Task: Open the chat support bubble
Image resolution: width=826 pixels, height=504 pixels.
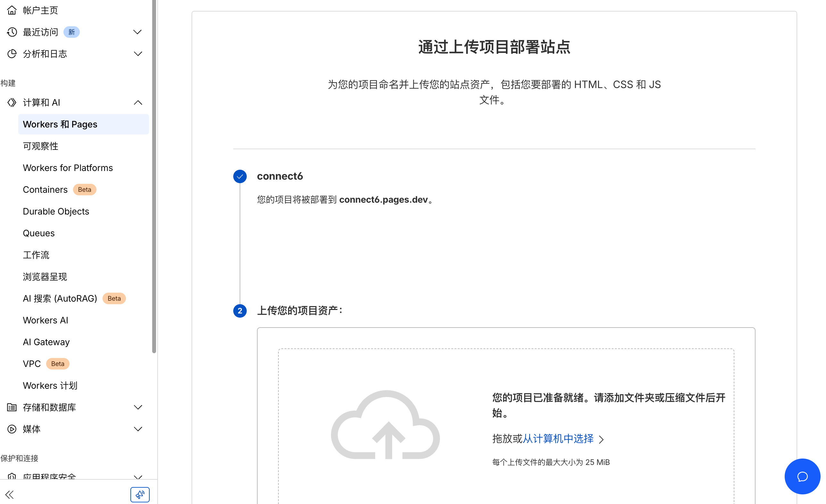Action: [x=802, y=476]
